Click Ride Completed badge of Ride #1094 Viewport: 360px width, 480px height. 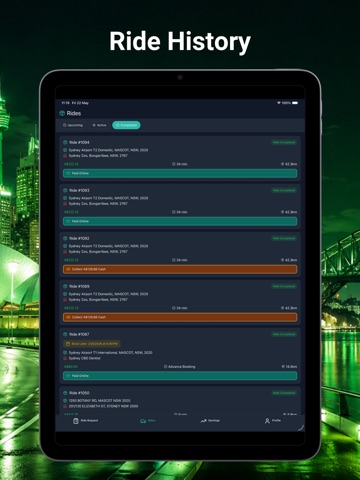[284, 142]
